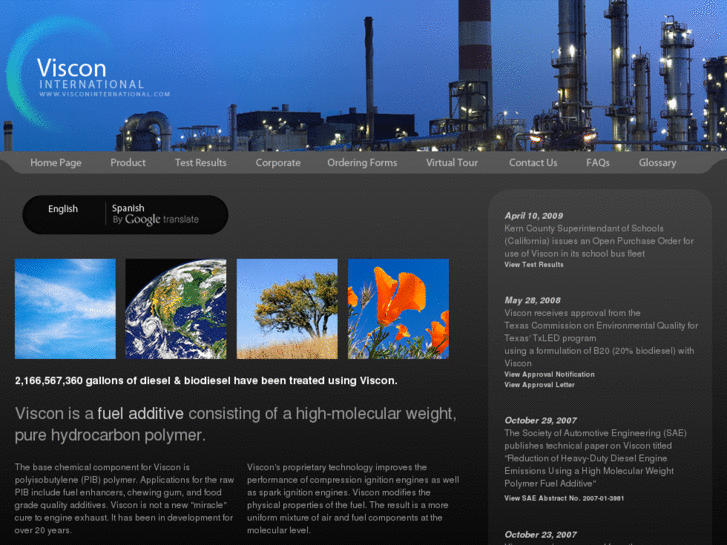Image resolution: width=727 pixels, height=545 pixels.
Task: Open View SAE Abstract No. 2007-01-3981
Action: (x=564, y=498)
